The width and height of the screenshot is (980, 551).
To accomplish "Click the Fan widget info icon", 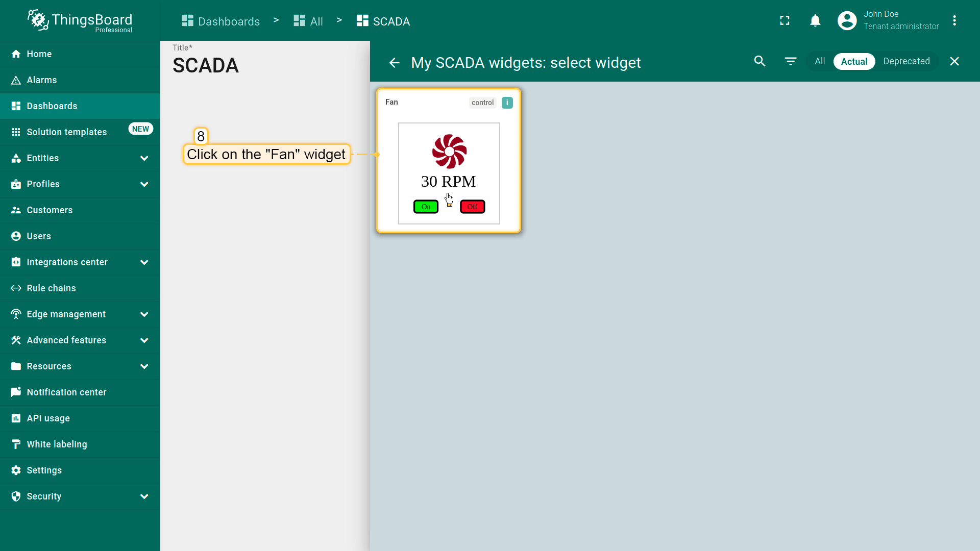I will 507,103.
